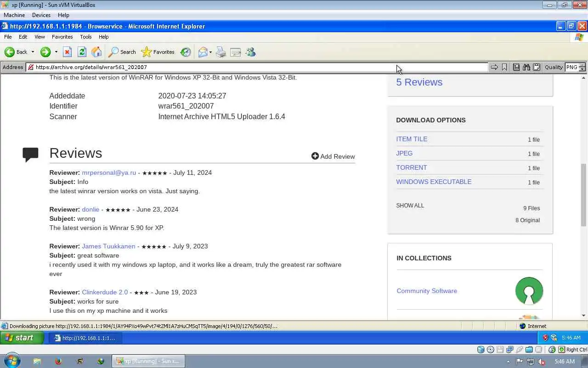
Task: Click SHOW ALL download files
Action: 410,206
